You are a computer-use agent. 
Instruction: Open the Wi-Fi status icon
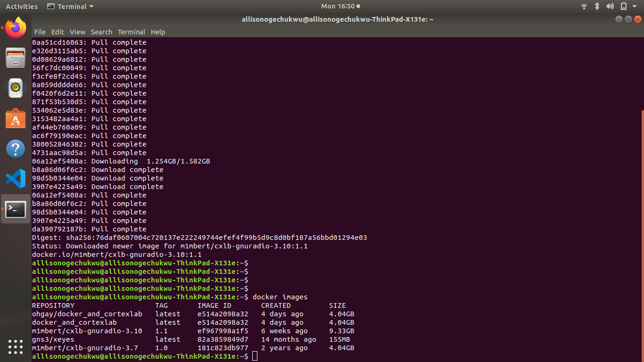(x=584, y=7)
